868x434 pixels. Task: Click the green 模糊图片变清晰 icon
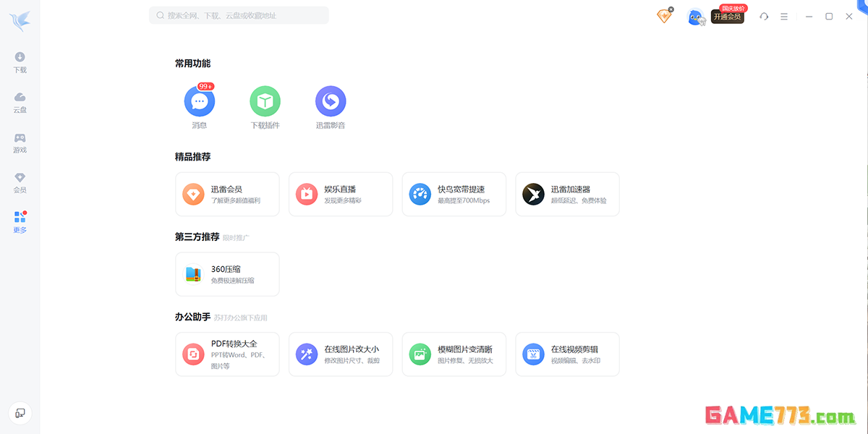[420, 354]
